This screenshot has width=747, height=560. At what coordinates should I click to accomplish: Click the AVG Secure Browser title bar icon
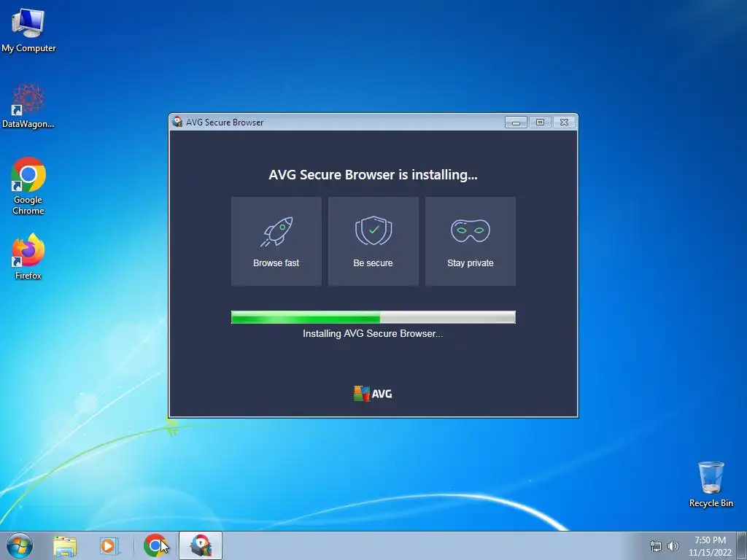tap(177, 122)
